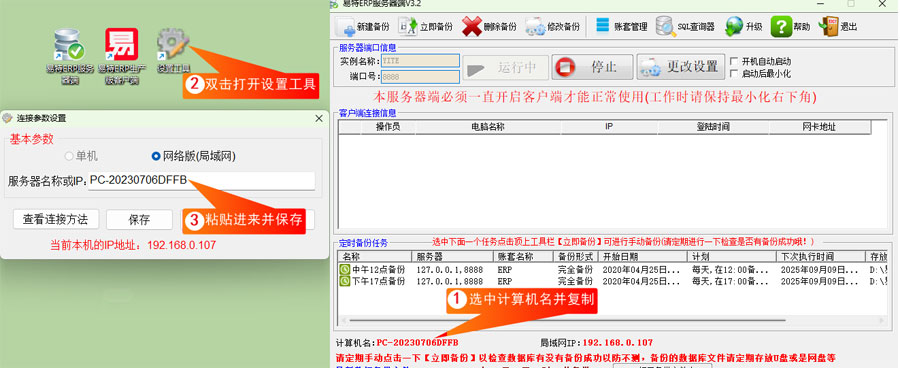The width and height of the screenshot is (900, 368).
Task: Click 完全备份 in the 中午12点备份 row
Action: 575,269
